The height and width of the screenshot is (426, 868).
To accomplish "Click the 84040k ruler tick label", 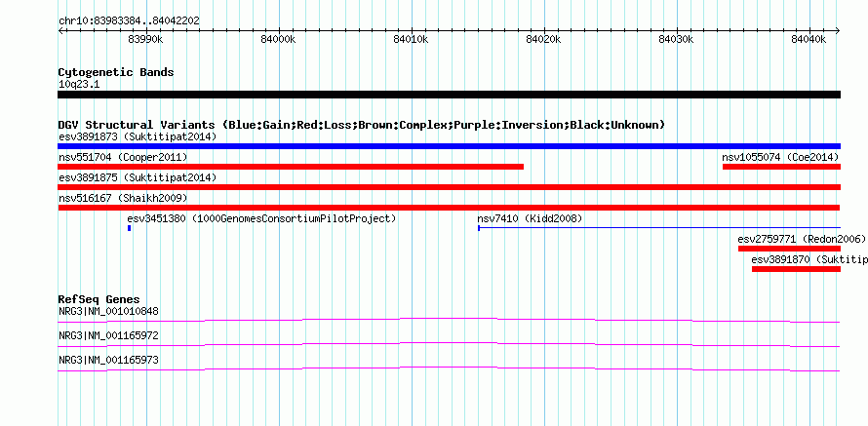I will 809,39.
